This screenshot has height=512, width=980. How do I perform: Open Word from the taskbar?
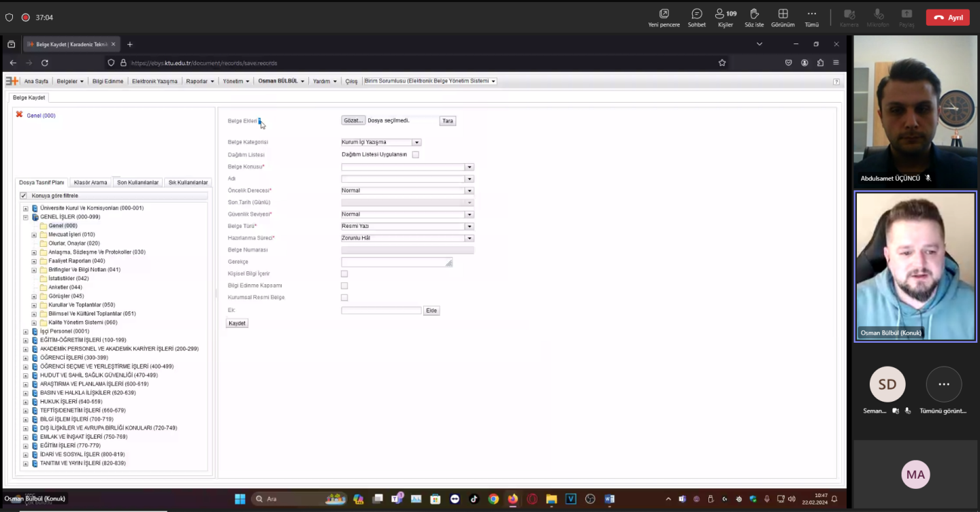(x=610, y=499)
